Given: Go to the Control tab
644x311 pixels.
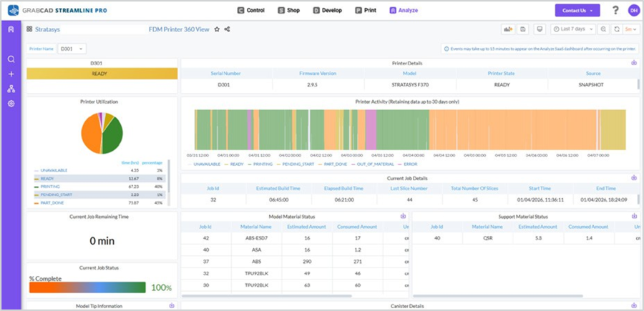Looking at the screenshot, I should coord(251,10).
